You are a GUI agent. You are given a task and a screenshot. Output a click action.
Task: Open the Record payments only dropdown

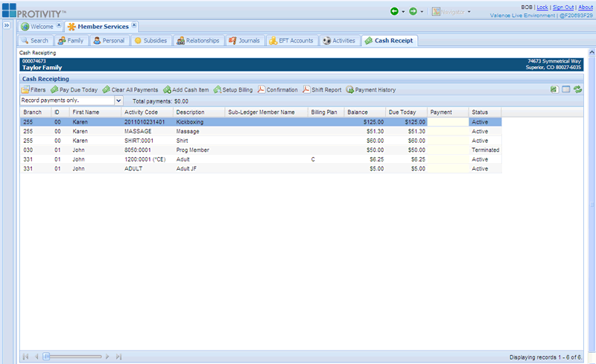118,100
